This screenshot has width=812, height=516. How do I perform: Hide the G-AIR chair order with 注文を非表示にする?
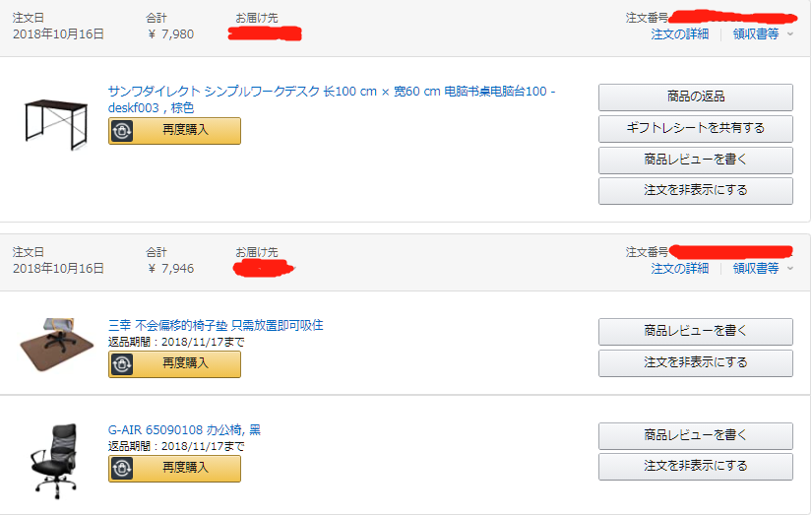click(696, 466)
